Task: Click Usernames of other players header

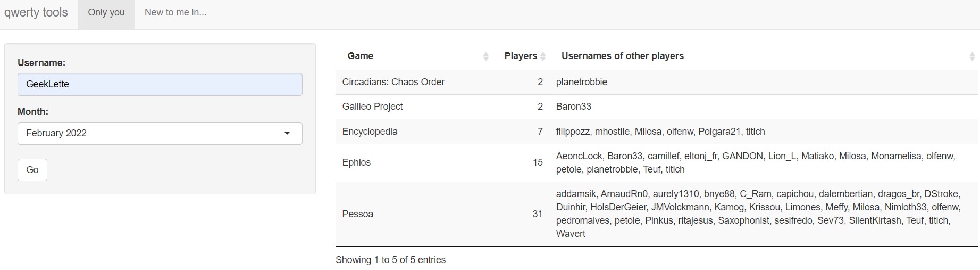Action: [622, 56]
